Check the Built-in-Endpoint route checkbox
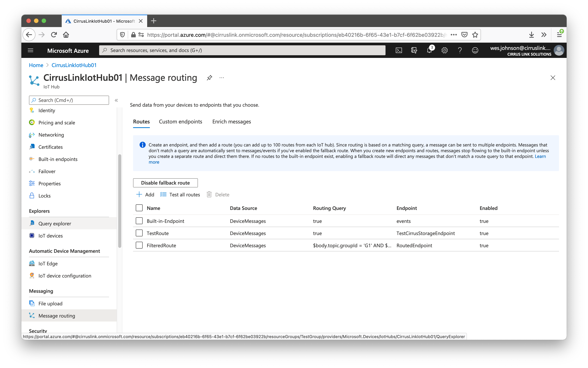 point(139,221)
